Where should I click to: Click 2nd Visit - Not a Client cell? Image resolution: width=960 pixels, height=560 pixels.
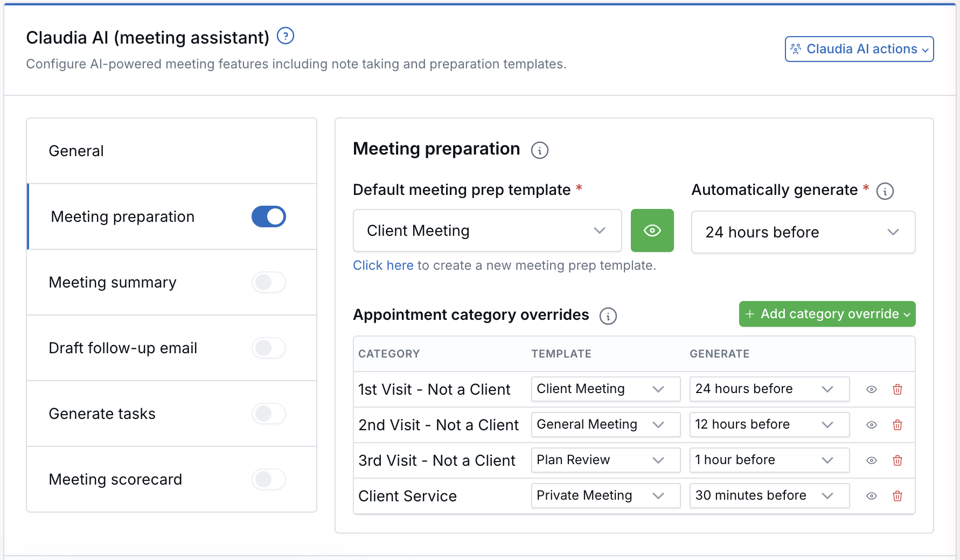tap(439, 425)
